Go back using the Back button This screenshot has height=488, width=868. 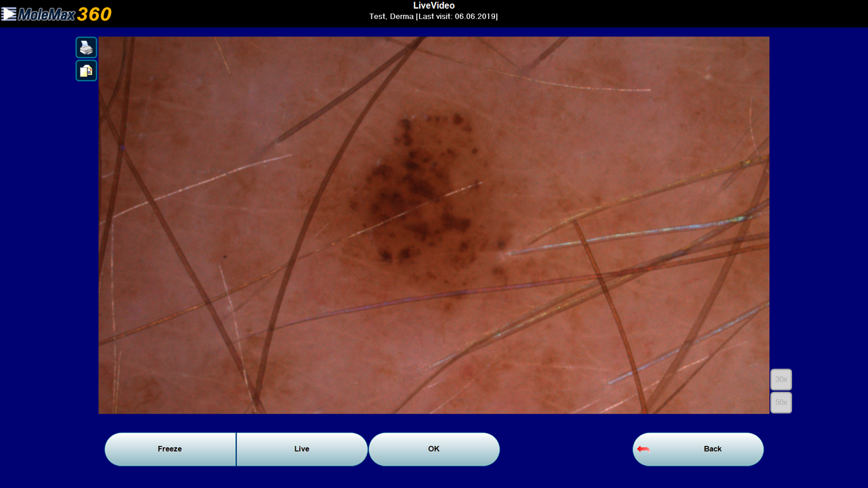click(x=698, y=449)
